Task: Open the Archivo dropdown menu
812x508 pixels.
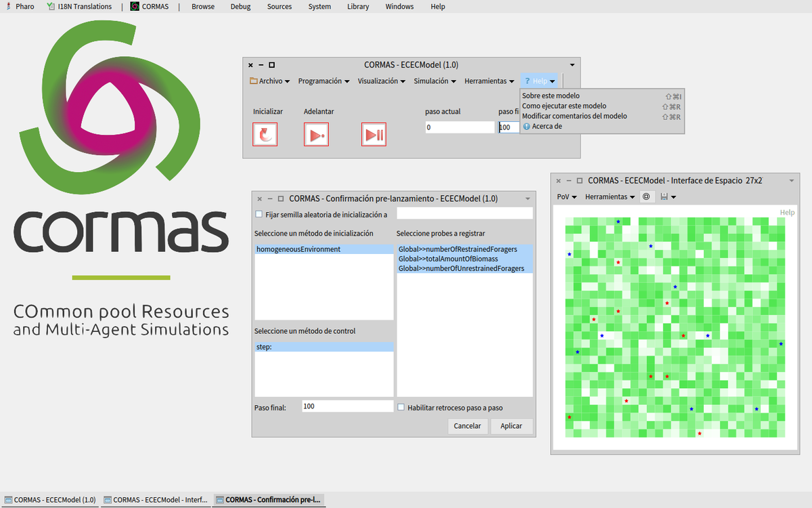Action: click(269, 81)
